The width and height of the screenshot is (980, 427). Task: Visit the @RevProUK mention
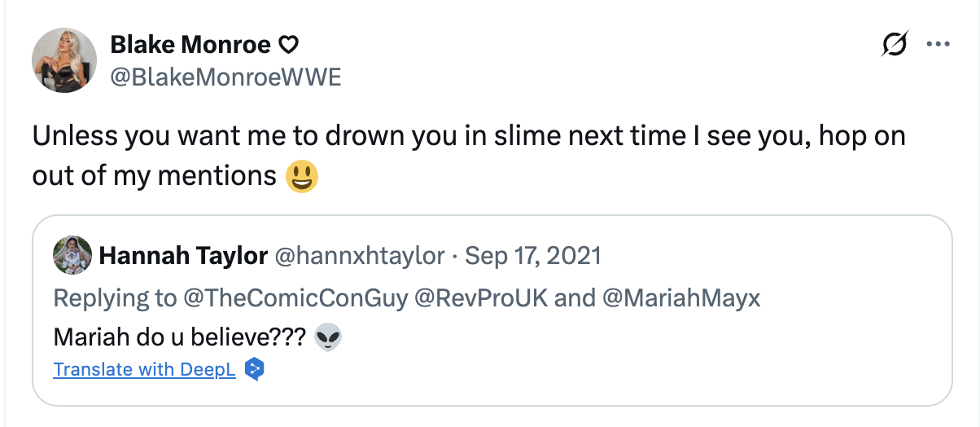481,297
